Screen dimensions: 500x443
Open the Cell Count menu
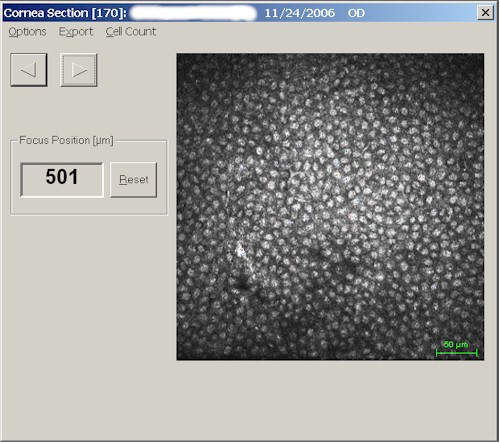[131, 32]
